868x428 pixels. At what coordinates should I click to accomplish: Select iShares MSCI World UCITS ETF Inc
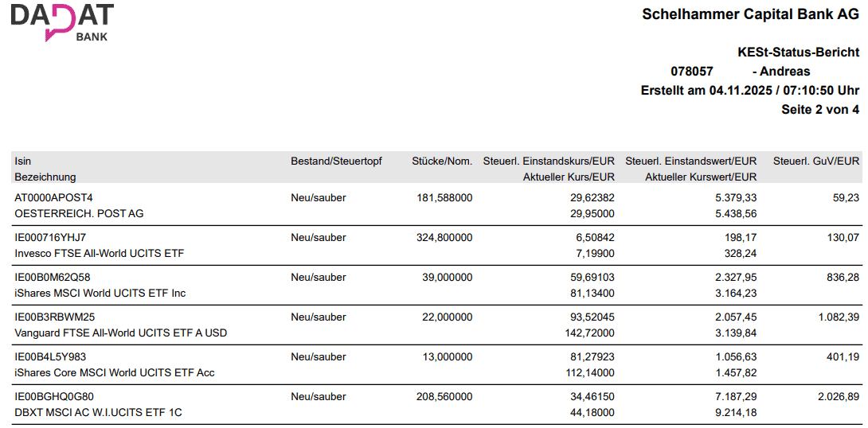(100, 294)
